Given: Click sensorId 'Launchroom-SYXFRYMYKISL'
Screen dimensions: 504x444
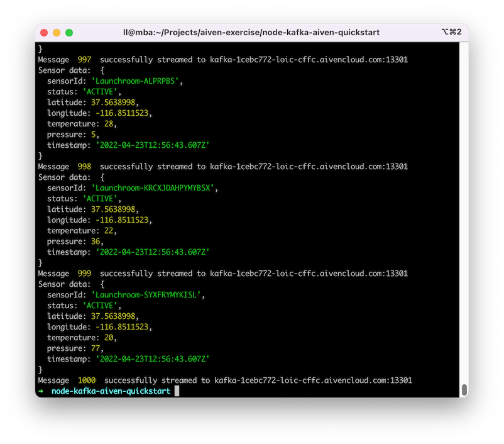Looking at the screenshot, I should (146, 295).
